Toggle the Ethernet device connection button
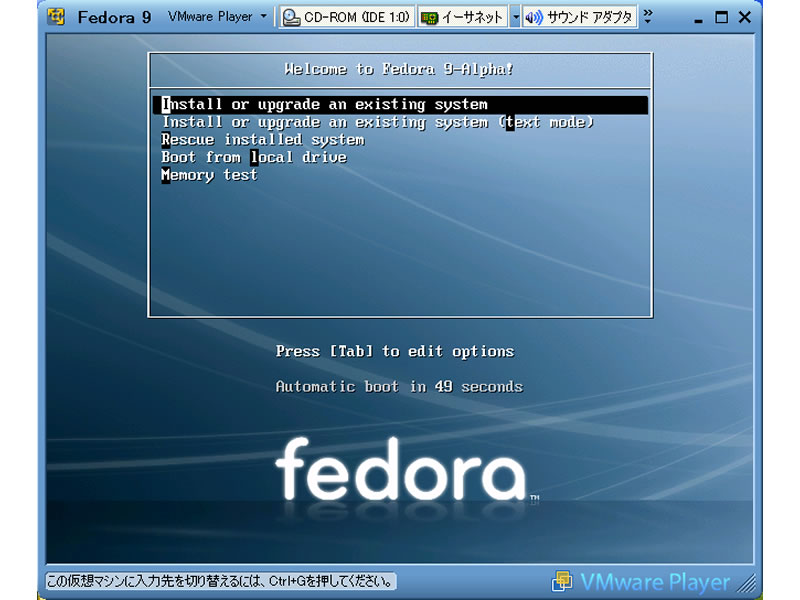Viewport: 800px width, 600px height. tap(463, 17)
